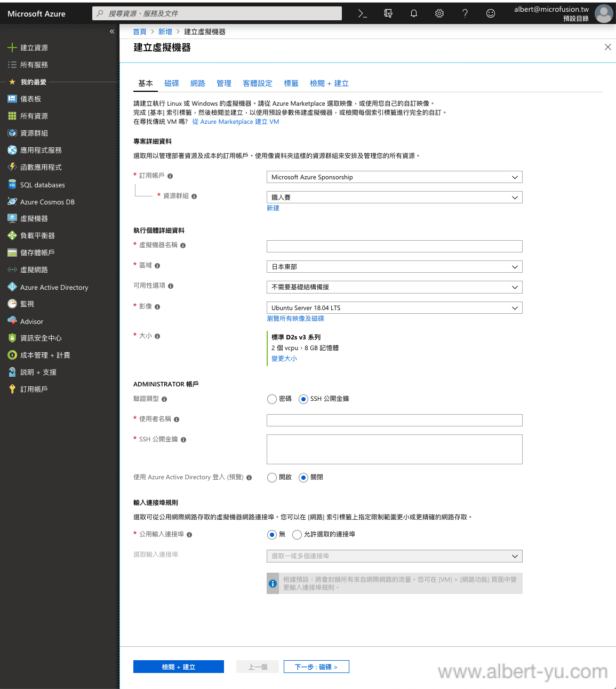Click the 儲存體帳戶 icon

[x=12, y=252]
